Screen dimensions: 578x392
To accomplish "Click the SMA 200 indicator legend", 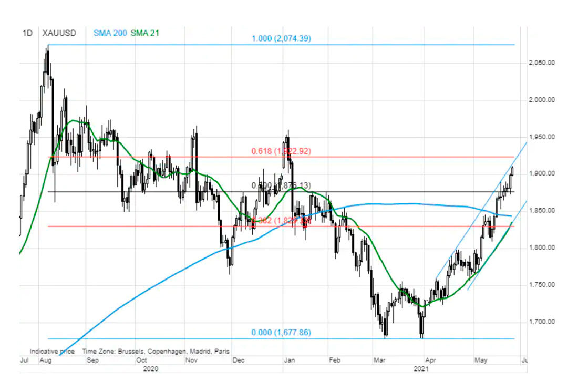I will click(x=110, y=33).
